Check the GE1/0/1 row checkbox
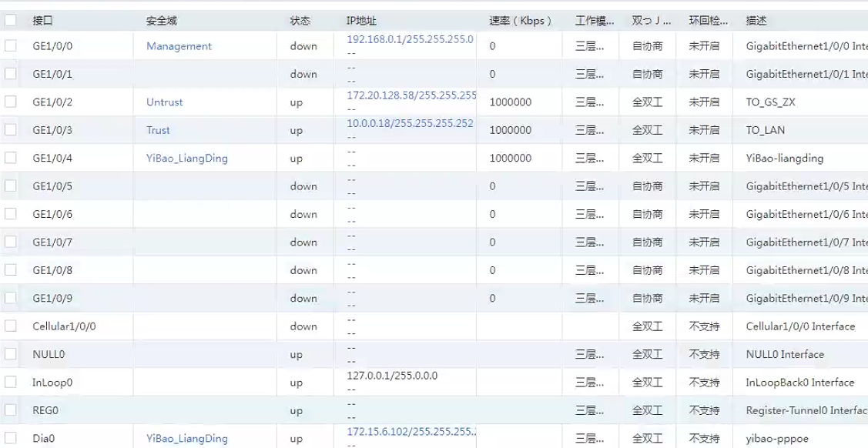The width and height of the screenshot is (868, 448). [x=11, y=74]
